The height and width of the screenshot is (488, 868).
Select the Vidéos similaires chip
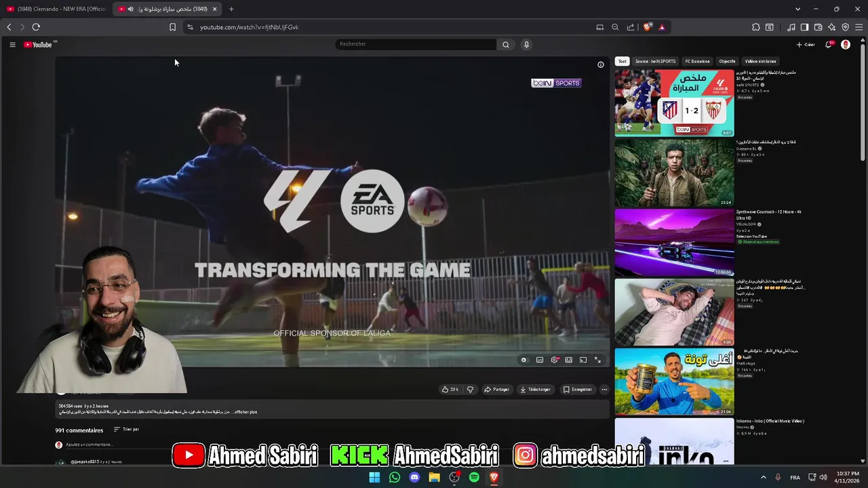pyautogui.click(x=760, y=61)
